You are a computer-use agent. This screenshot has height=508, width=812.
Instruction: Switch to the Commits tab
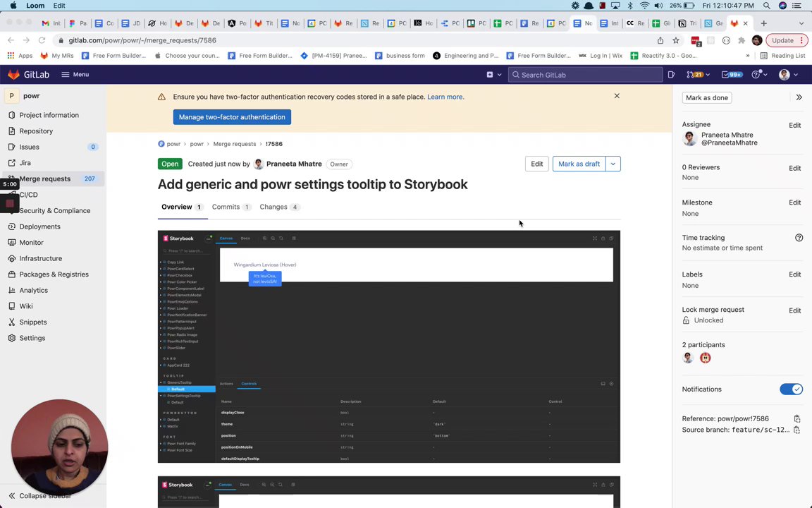click(231, 207)
